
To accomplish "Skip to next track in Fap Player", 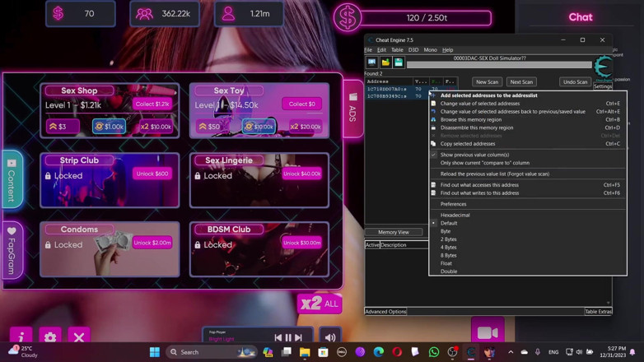I will (x=299, y=337).
